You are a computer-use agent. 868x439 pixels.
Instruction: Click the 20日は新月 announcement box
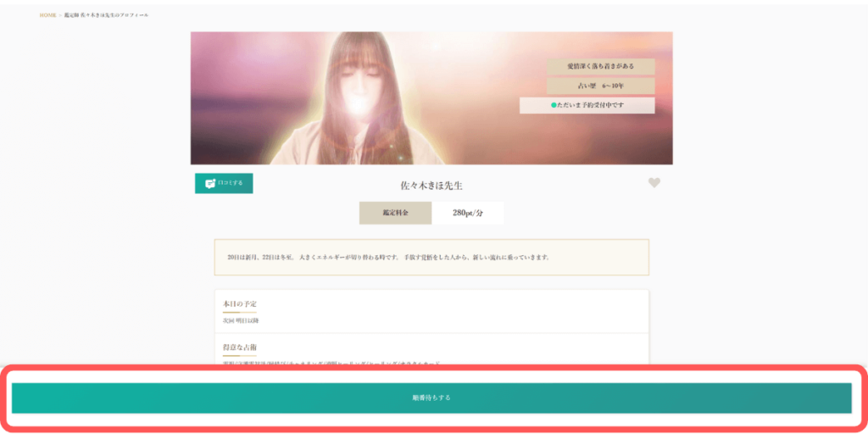click(431, 257)
